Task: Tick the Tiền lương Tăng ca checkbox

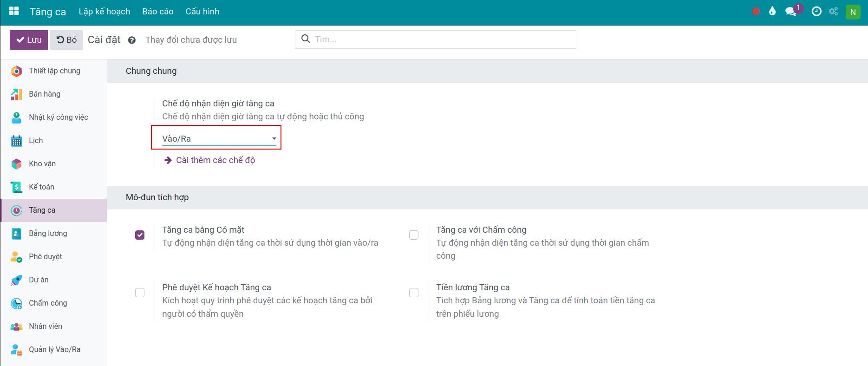Action: pyautogui.click(x=414, y=293)
